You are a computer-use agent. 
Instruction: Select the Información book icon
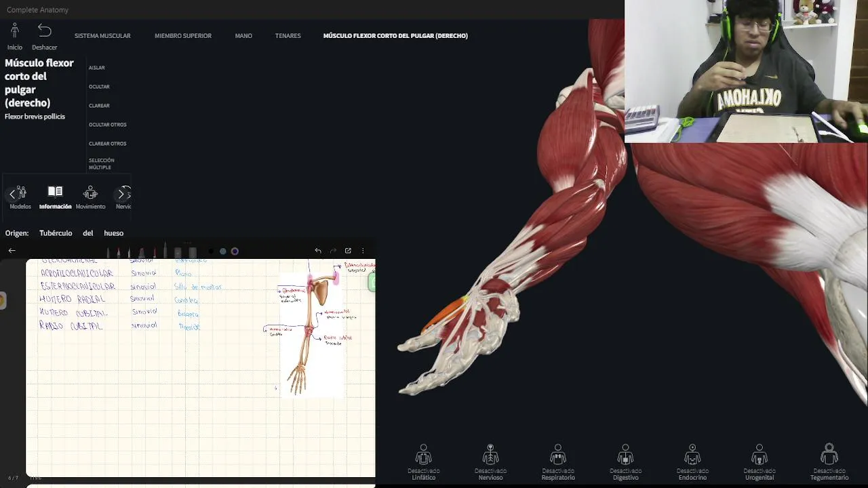(x=55, y=192)
